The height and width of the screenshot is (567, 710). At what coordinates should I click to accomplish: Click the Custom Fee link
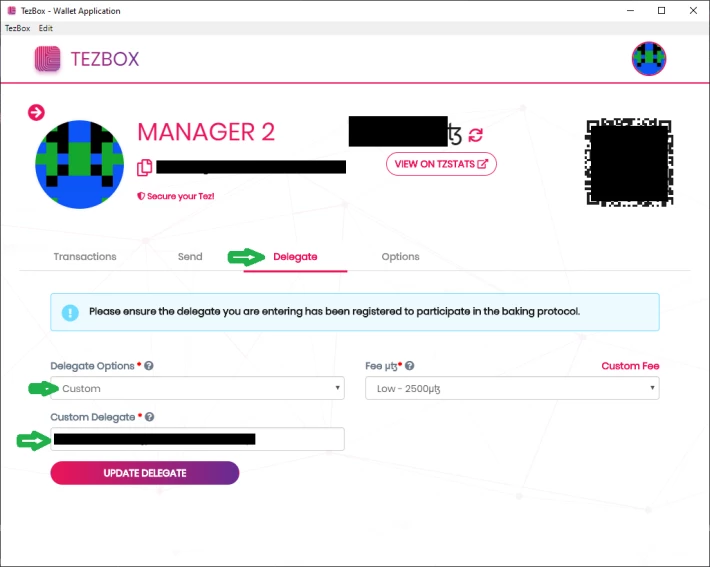630,366
